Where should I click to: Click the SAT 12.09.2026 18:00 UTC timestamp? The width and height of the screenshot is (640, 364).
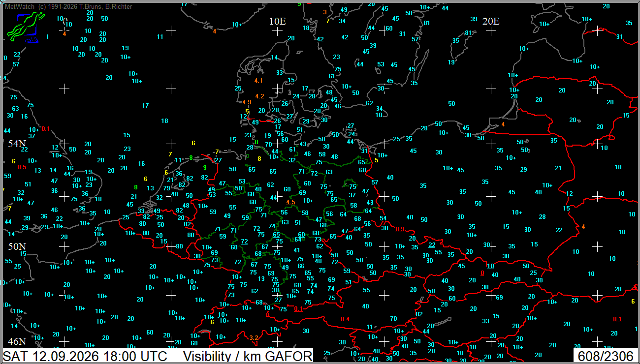[x=85, y=356]
